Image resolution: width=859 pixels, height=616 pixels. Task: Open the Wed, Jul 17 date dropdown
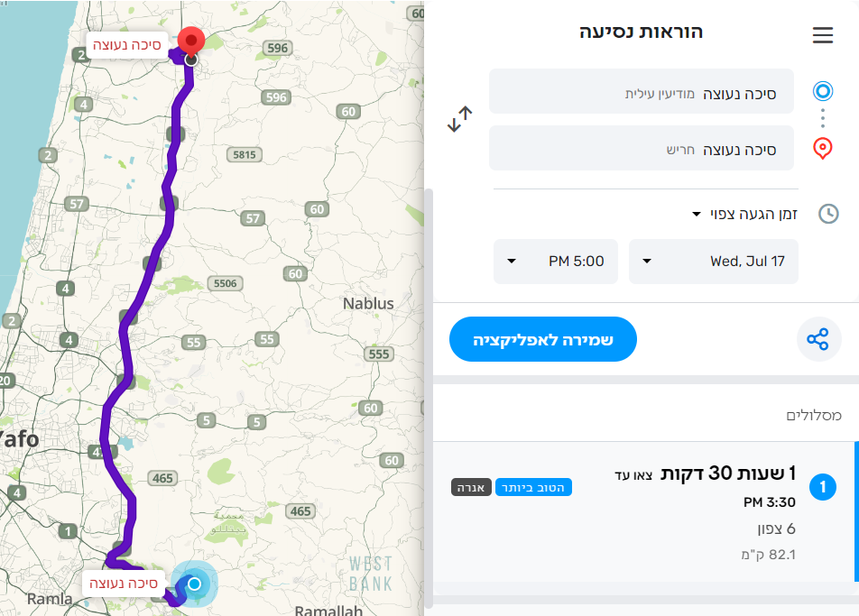click(713, 262)
